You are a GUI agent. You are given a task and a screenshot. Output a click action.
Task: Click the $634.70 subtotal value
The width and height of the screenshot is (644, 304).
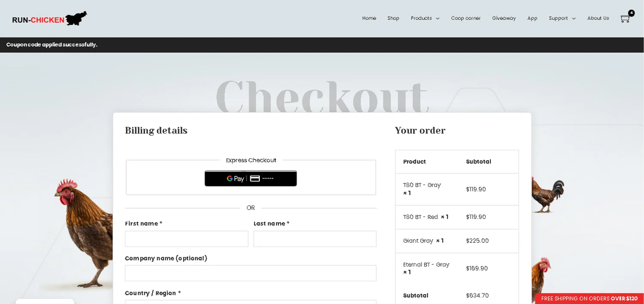pos(477,295)
